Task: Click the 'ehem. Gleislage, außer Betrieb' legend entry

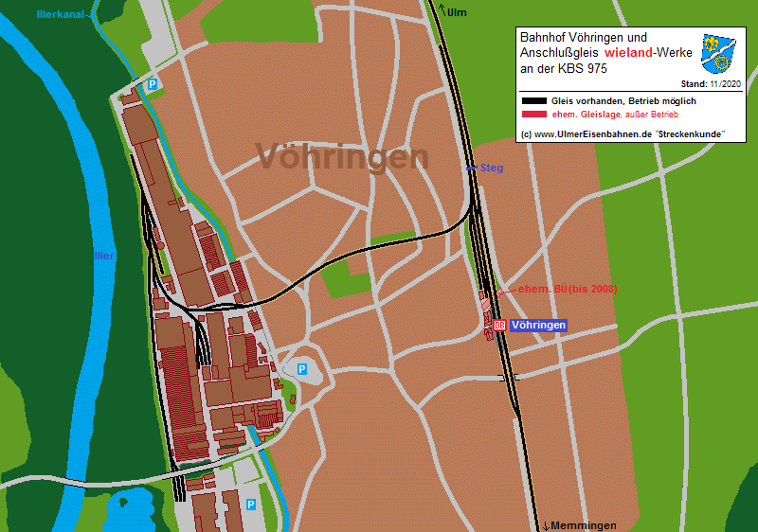Action: point(614,114)
